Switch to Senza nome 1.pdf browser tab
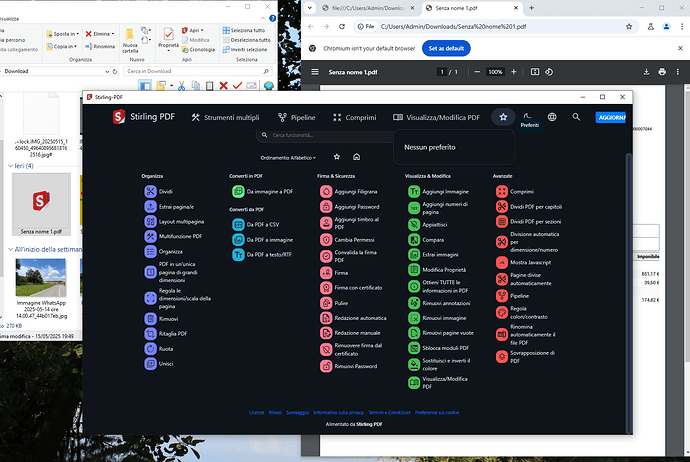Screen dimensions: 690x462 [x=472, y=8]
